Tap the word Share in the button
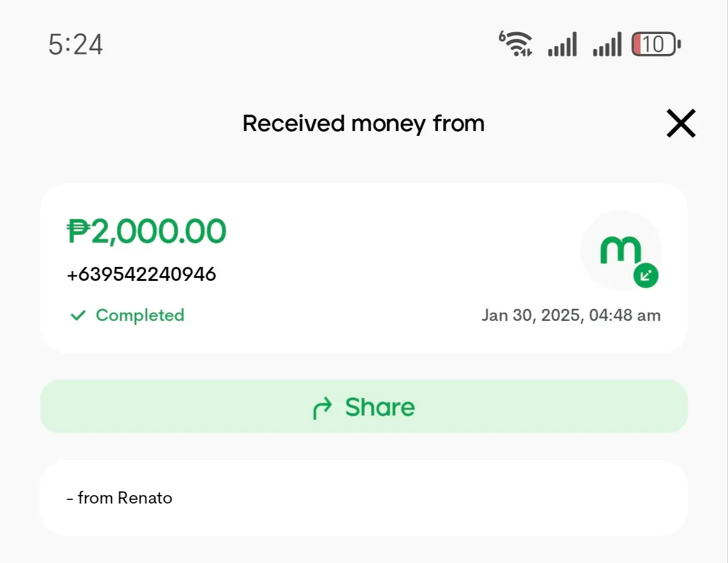 380,407
